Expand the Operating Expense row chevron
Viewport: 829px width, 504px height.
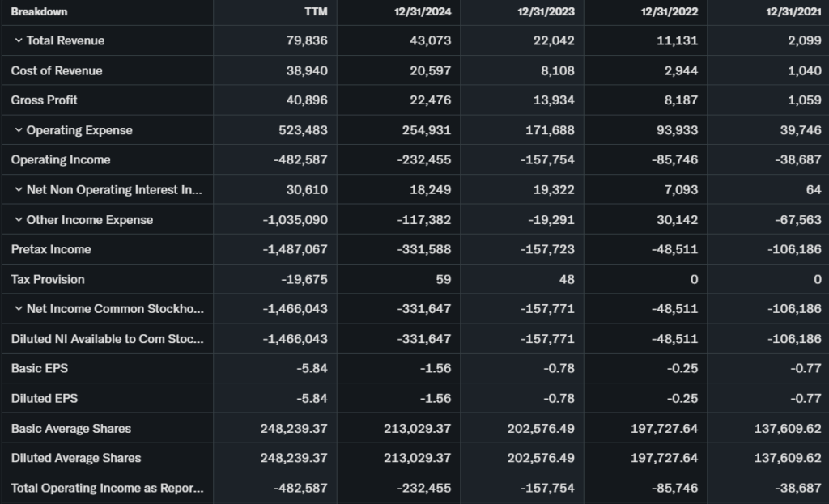point(19,130)
